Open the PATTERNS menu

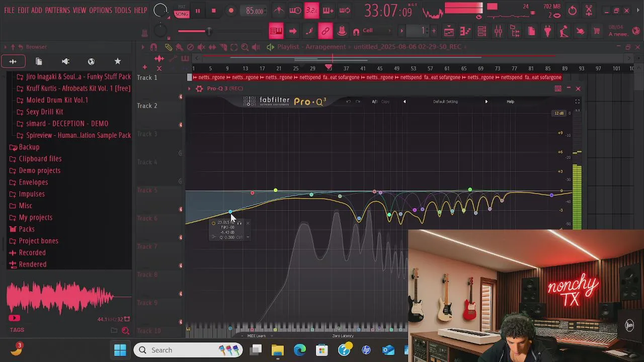tap(57, 10)
